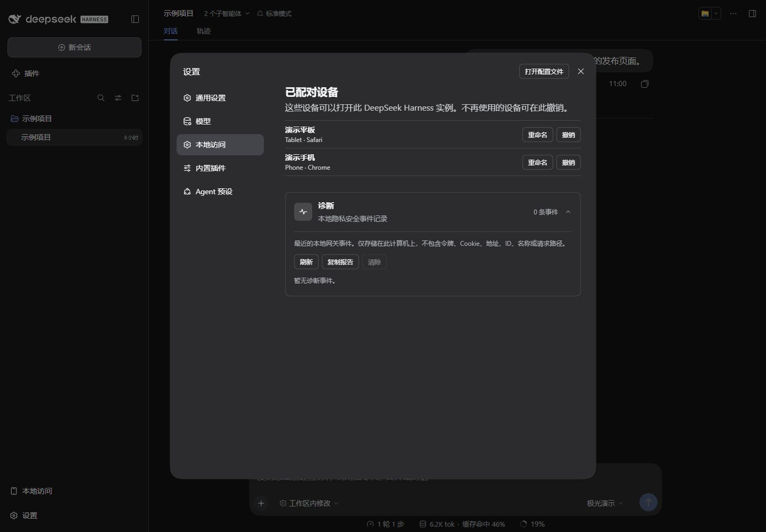Close the settings dialog
766x532 pixels.
(x=581, y=71)
